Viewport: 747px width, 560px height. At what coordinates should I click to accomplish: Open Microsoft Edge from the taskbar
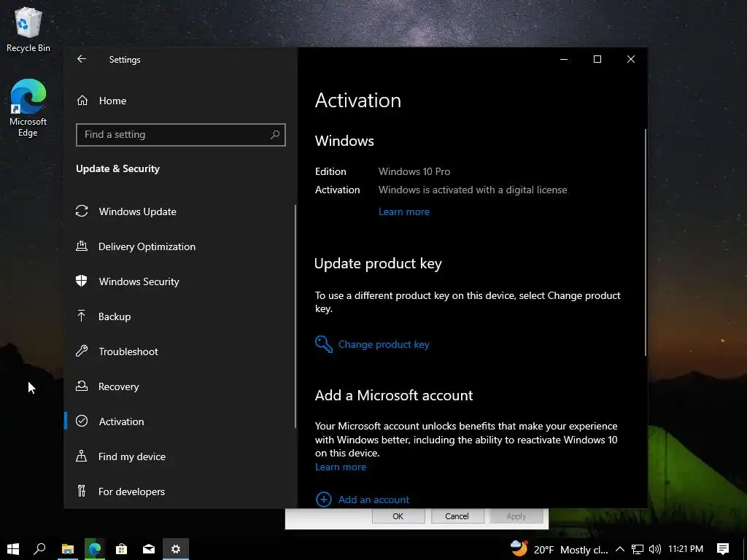94,549
